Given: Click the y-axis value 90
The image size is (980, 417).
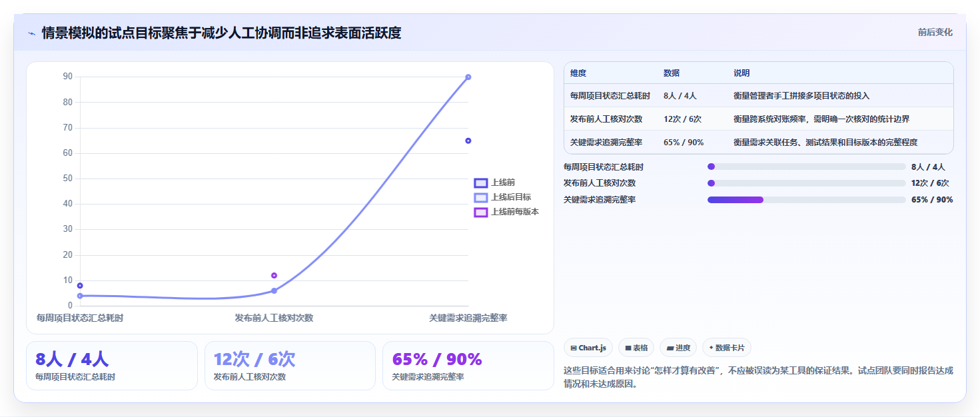Looking at the screenshot, I should tap(67, 77).
